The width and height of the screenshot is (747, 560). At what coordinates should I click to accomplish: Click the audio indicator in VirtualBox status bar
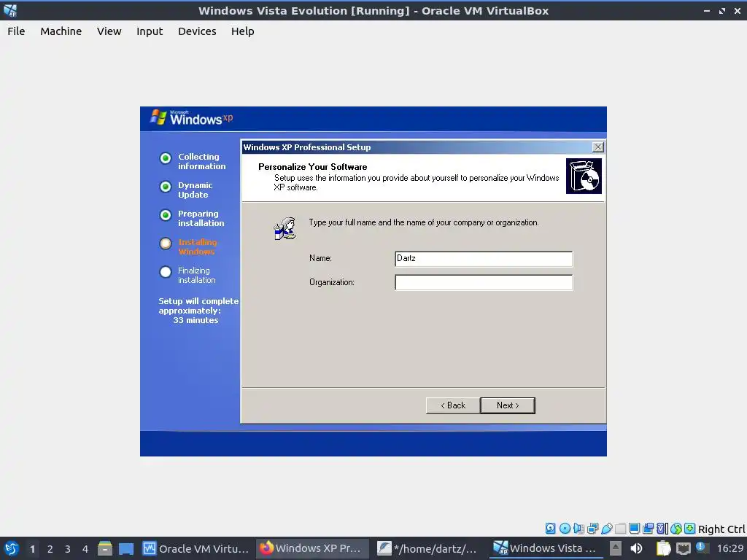coord(578,528)
